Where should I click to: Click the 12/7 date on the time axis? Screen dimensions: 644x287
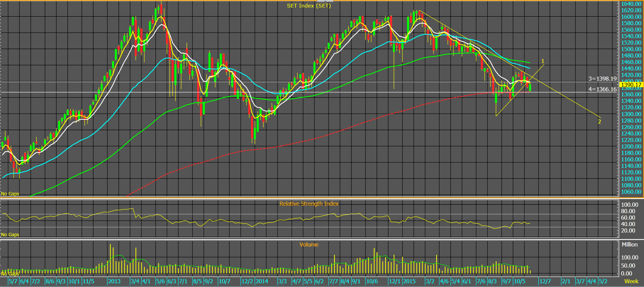pyautogui.click(x=545, y=281)
